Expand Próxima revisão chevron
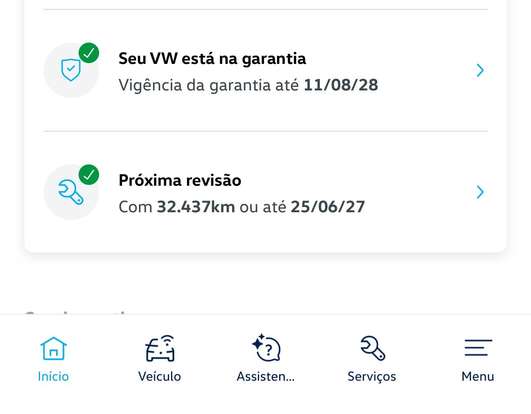The width and height of the screenshot is (531, 414). (480, 192)
